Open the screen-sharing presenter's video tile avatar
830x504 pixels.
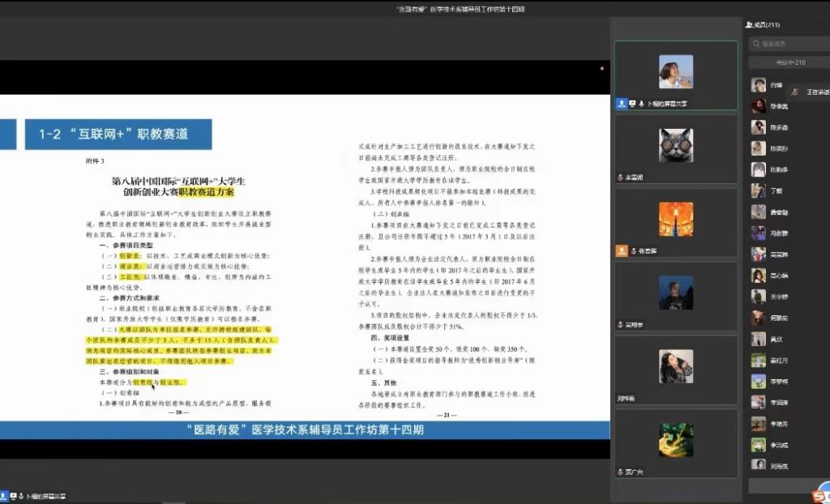pos(676,71)
